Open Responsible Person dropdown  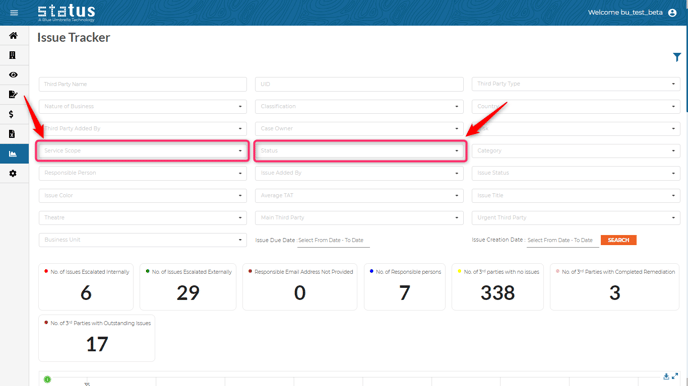click(143, 173)
